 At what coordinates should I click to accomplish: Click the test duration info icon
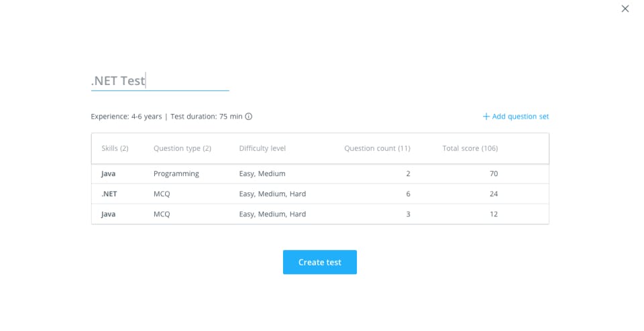[248, 117]
